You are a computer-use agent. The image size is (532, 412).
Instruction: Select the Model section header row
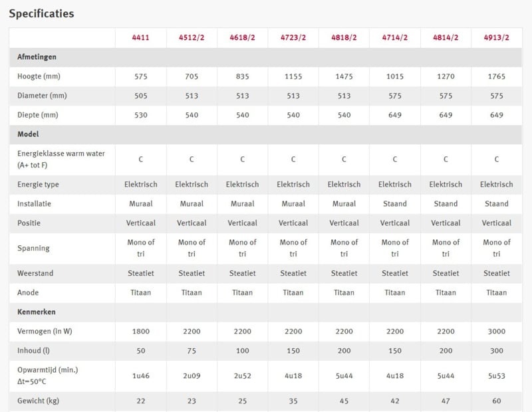coord(265,134)
